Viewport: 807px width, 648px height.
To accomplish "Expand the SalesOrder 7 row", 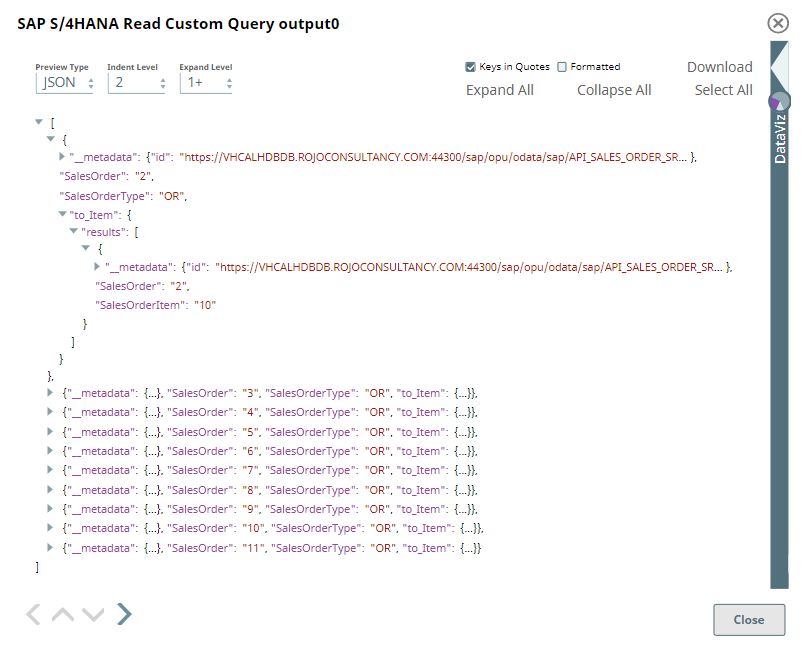I will click(x=50, y=469).
